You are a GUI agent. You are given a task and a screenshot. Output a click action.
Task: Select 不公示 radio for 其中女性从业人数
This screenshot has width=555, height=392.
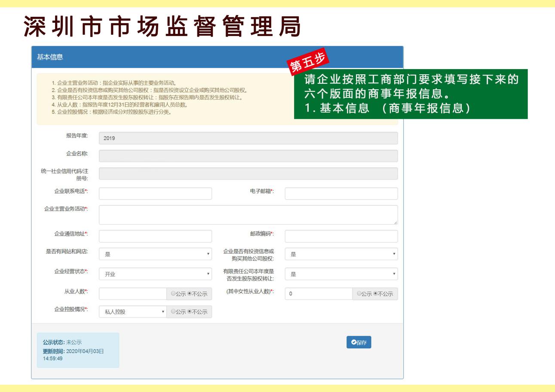coord(375,294)
